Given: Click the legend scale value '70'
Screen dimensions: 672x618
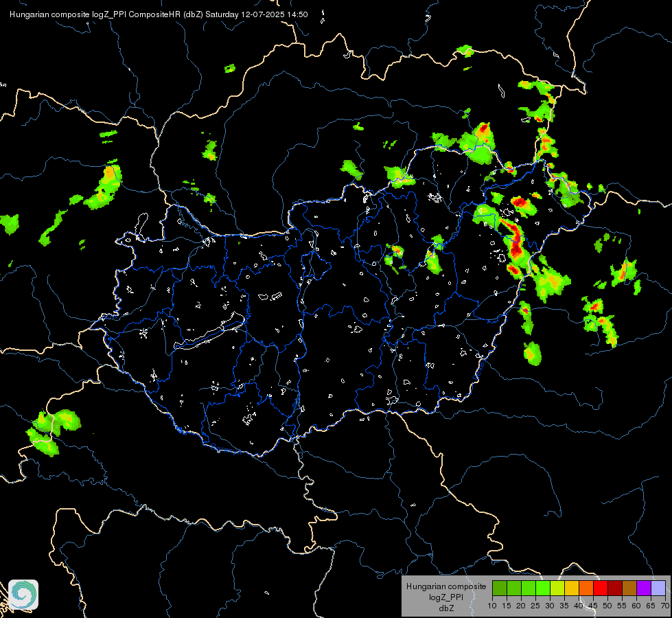Looking at the screenshot, I should point(665,606).
